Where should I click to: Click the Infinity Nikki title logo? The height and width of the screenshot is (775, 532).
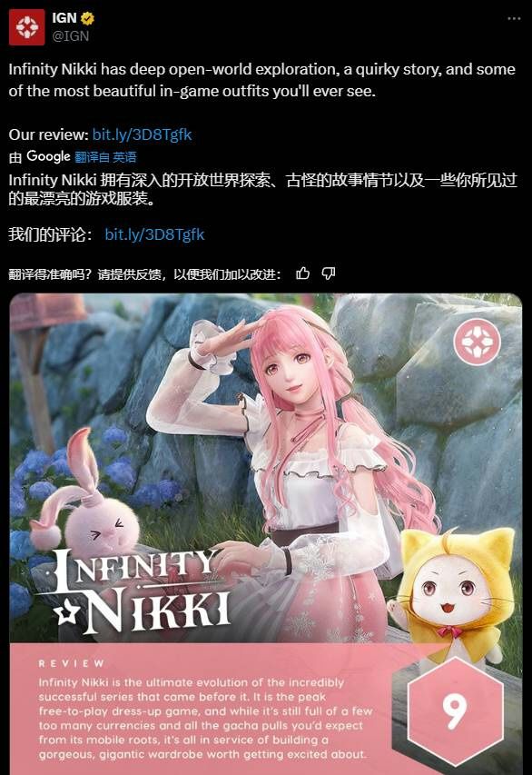[141, 591]
